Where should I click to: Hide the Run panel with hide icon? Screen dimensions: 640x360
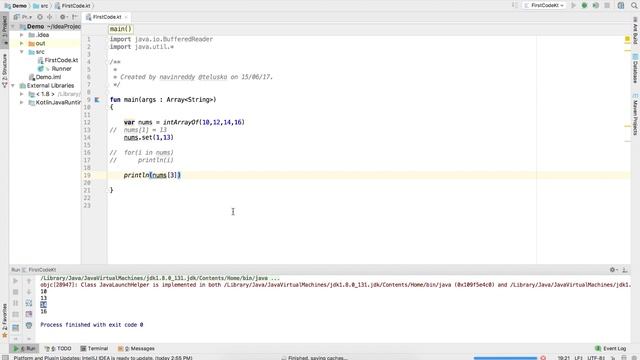pos(624,269)
